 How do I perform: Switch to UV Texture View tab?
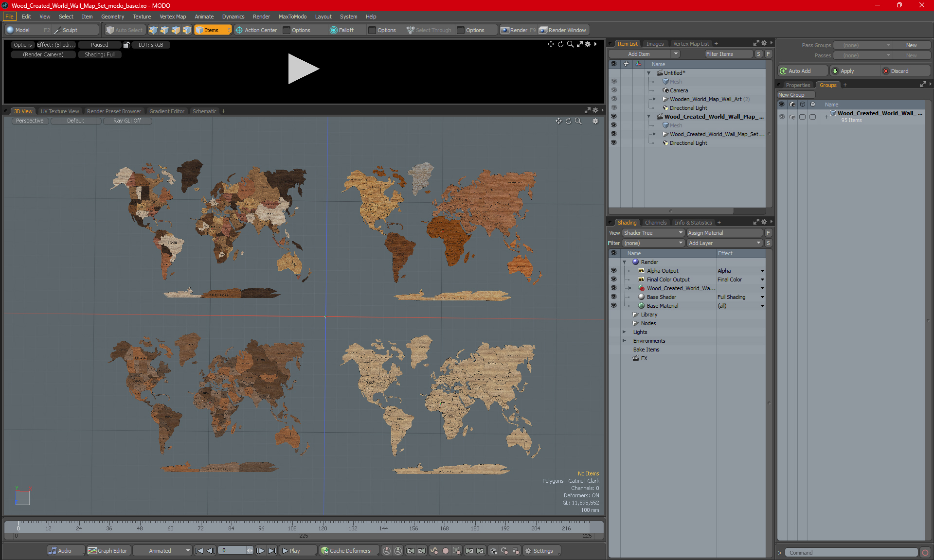(x=60, y=111)
